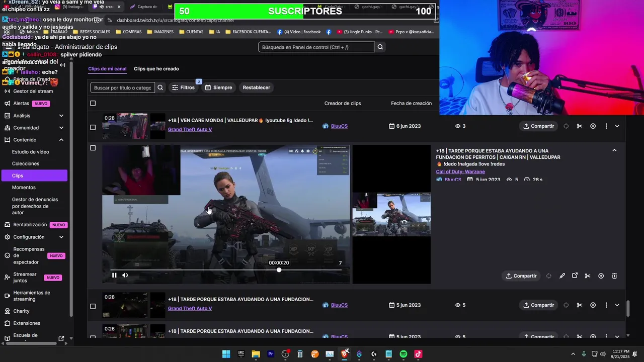Screen dimensions: 644x362
Task: Click Compartir in expanded clip actions
Action: pyautogui.click(x=521, y=276)
